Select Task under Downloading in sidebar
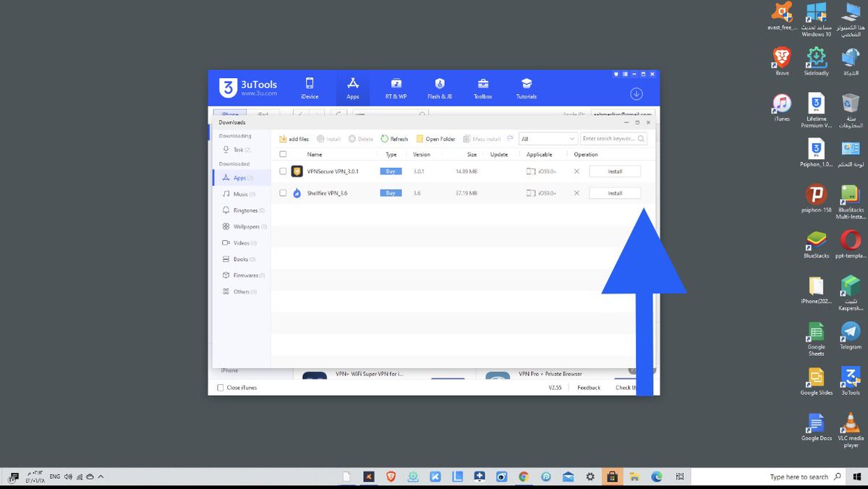 (242, 150)
